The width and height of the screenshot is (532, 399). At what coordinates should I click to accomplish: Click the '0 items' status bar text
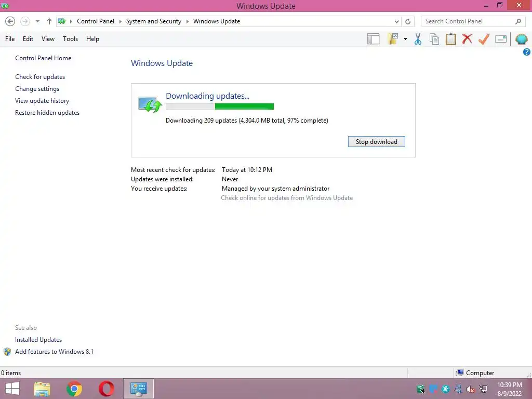(x=11, y=373)
